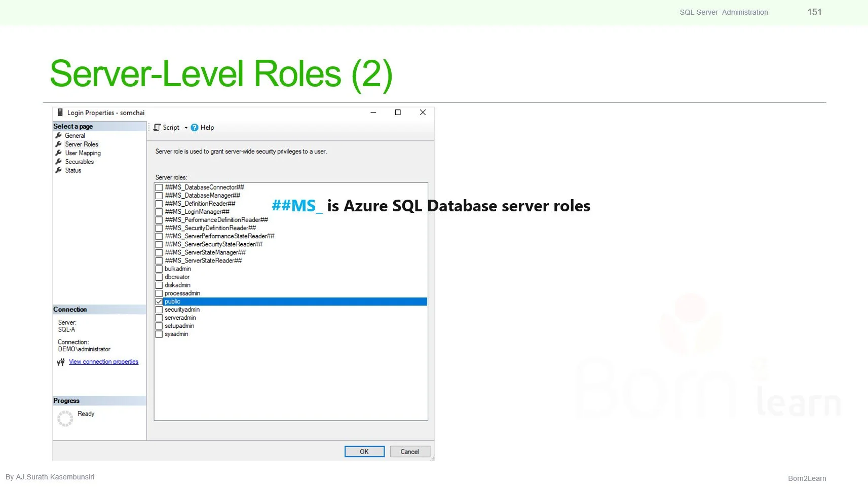Tick the processadmin role checkbox
The height and width of the screenshot is (487, 868).
[159, 293]
